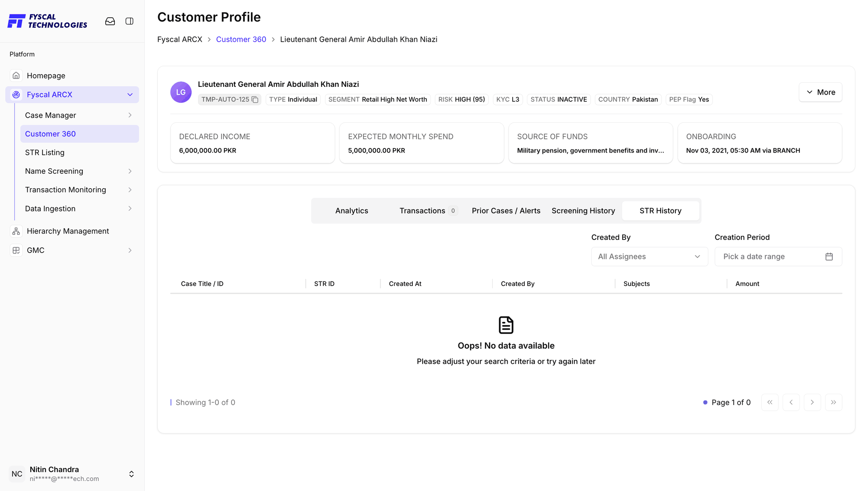Go to Homepage in the sidebar
The image size is (868, 491).
72,76
